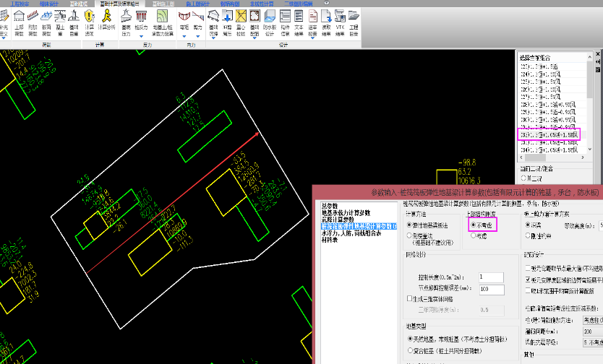The height and width of the screenshot is (364, 603).
Task: Click the 覆土重 icon
Action: pyautogui.click(x=60, y=16)
